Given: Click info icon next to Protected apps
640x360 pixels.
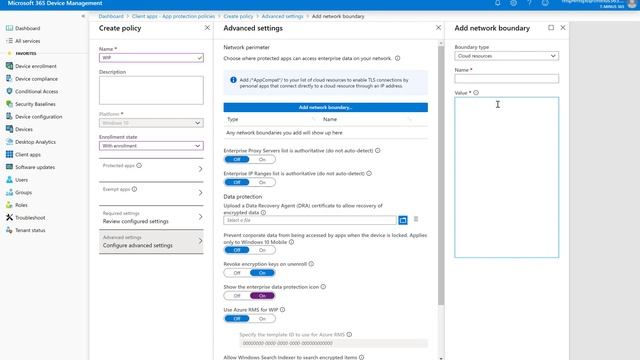Looking at the screenshot, I should 139,165.
